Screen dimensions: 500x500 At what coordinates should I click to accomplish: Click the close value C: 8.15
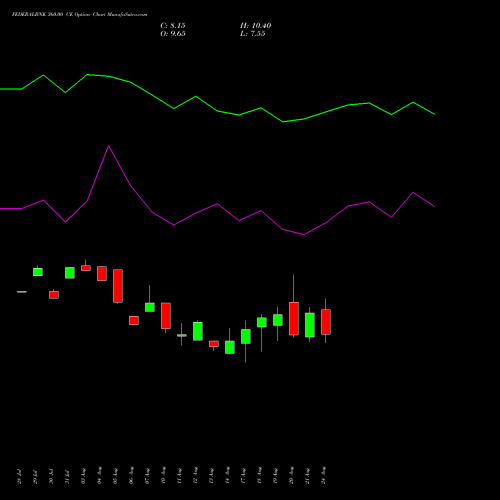(173, 26)
